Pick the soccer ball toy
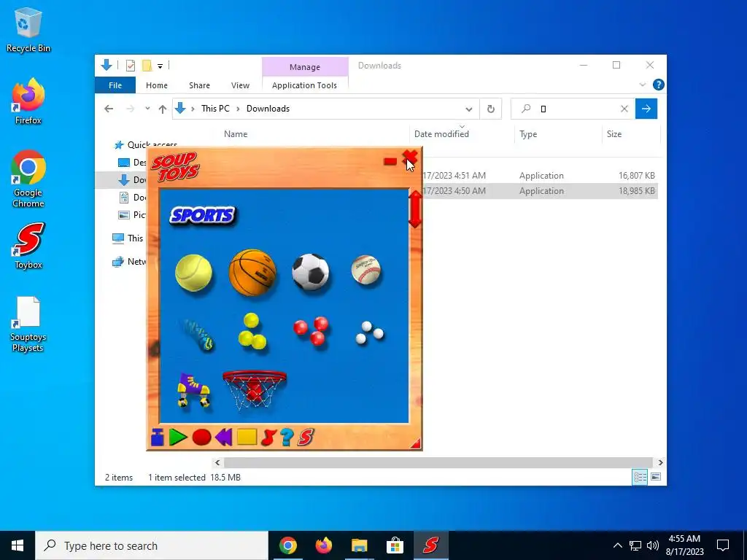 tap(311, 272)
